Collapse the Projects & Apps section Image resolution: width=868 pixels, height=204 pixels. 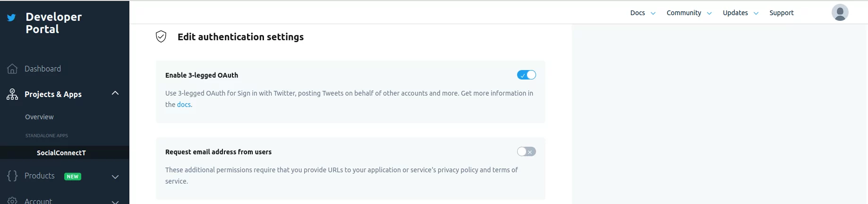pyautogui.click(x=115, y=93)
